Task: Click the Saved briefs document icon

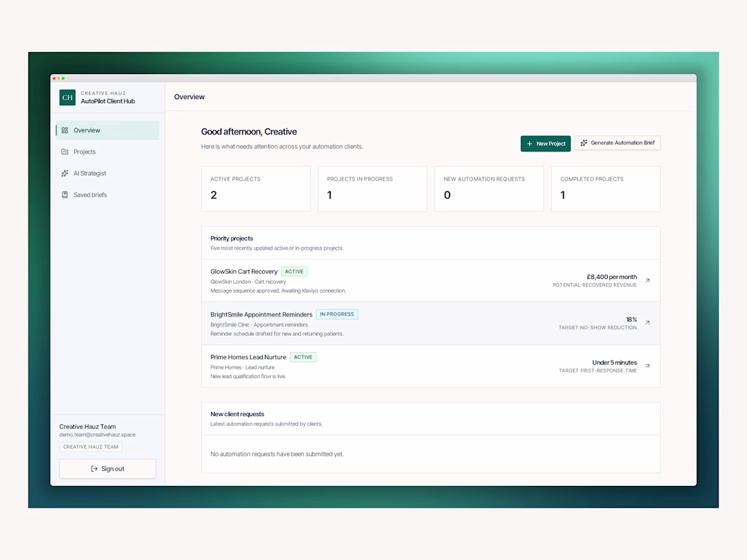Action: pyautogui.click(x=65, y=195)
